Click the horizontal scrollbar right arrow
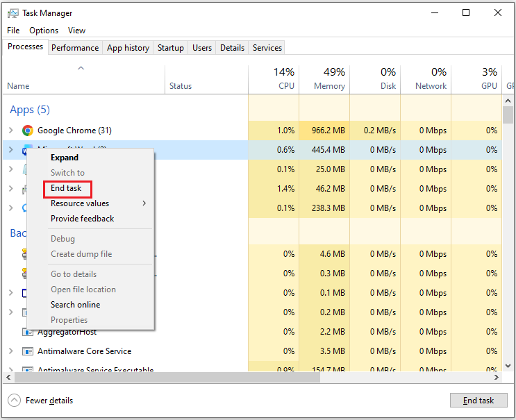Viewport: 516px width, 420px height. pos(497,378)
